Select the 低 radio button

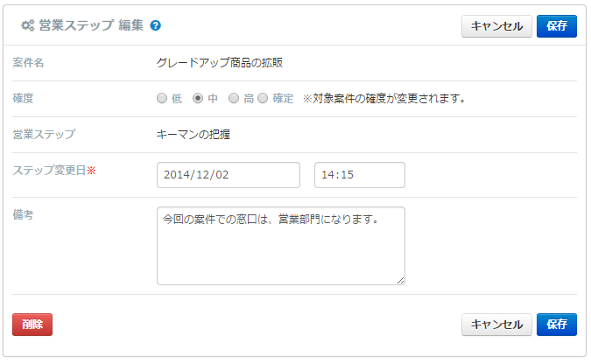click(162, 98)
